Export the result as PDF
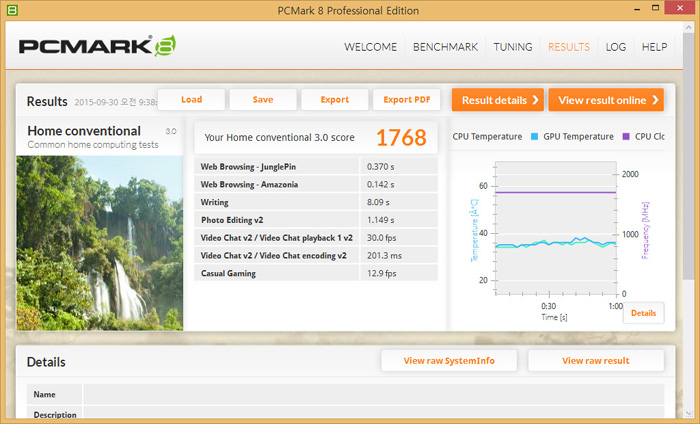 pyautogui.click(x=406, y=100)
